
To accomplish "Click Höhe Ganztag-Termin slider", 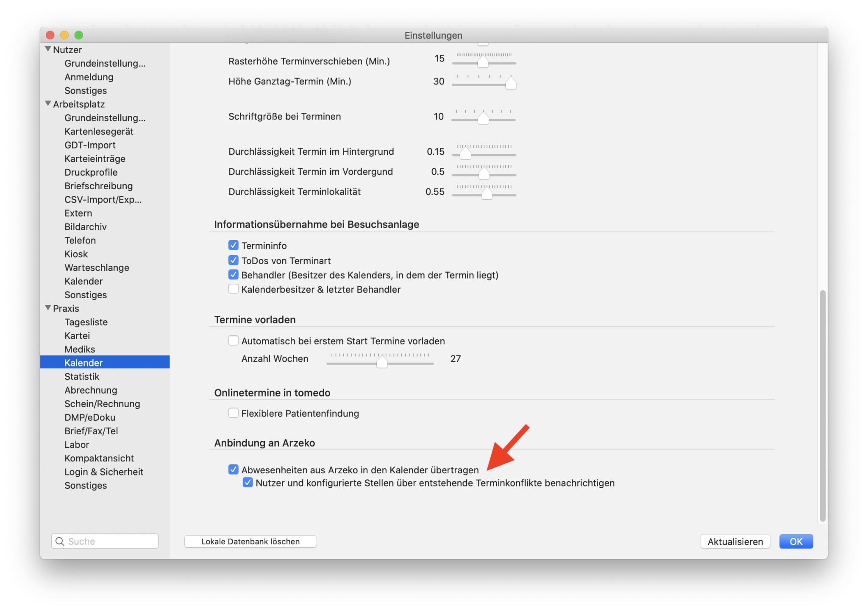I will [484, 81].
